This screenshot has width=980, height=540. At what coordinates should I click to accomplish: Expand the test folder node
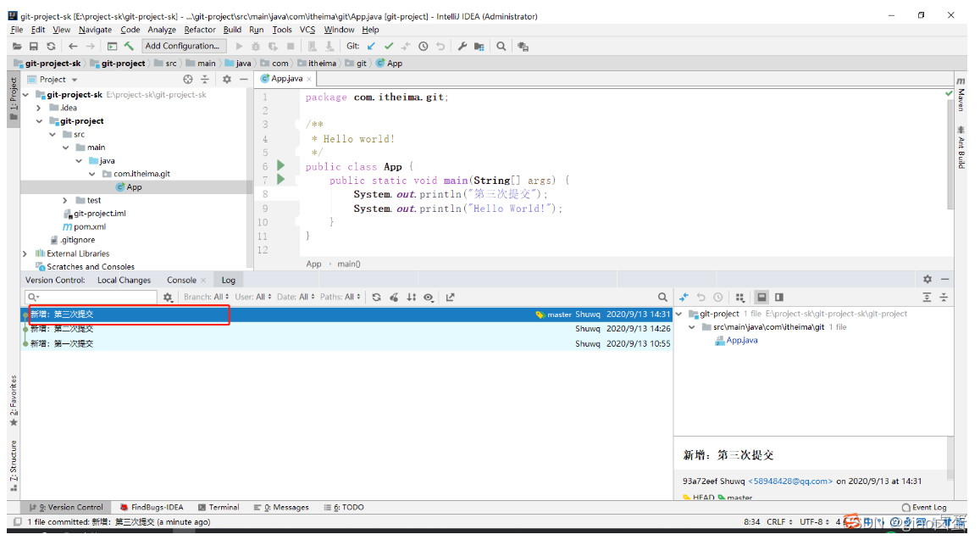tap(65, 200)
